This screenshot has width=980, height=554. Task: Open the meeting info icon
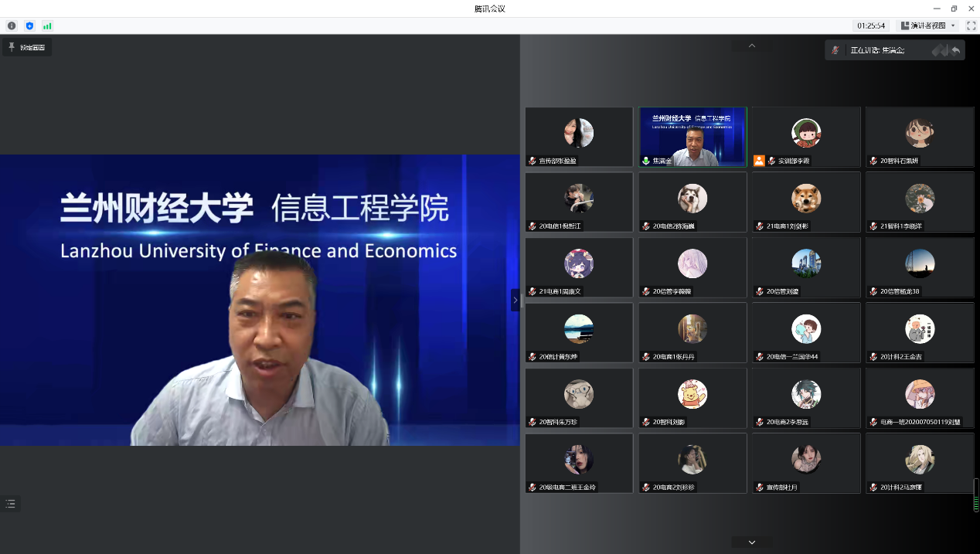click(12, 25)
